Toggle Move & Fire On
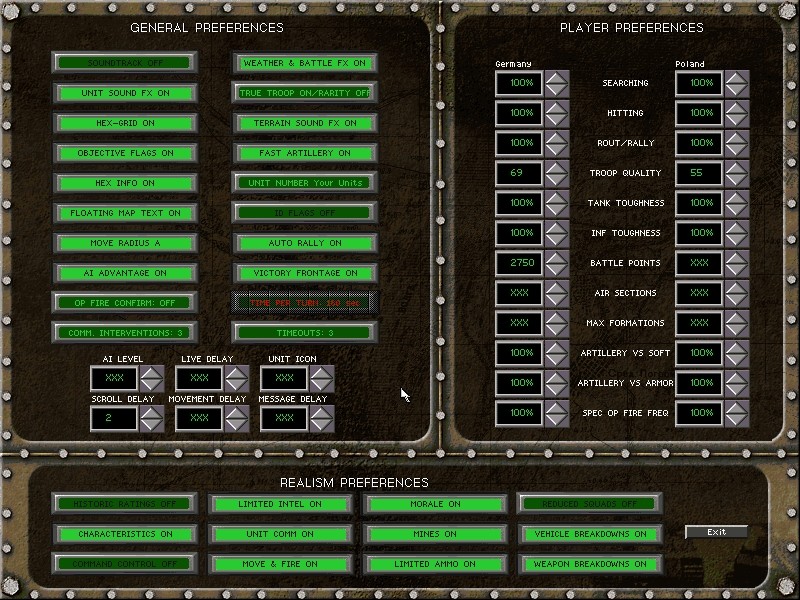This screenshot has width=800, height=600. 280,564
